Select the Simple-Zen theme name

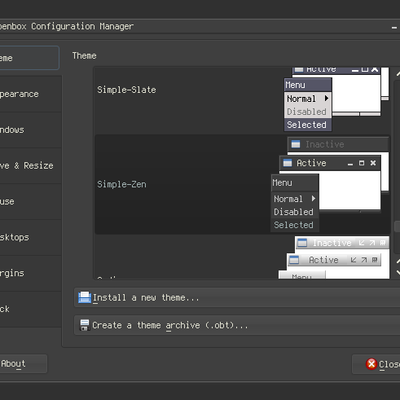(121, 184)
